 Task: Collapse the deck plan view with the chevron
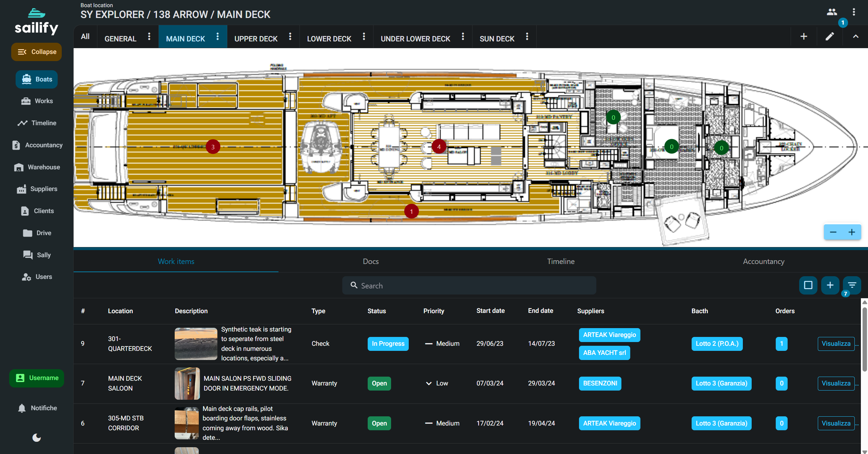856,36
